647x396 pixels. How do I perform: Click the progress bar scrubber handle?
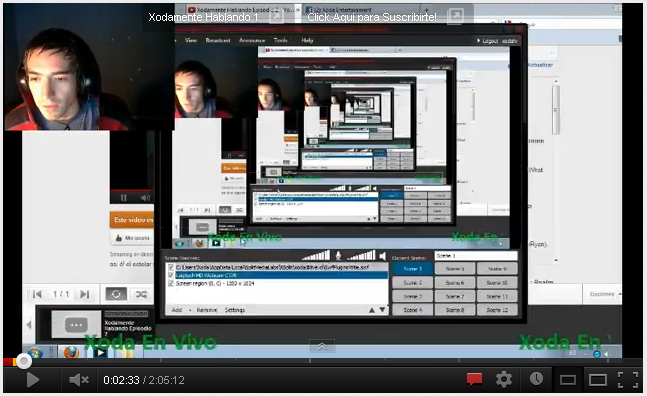pos(24,361)
